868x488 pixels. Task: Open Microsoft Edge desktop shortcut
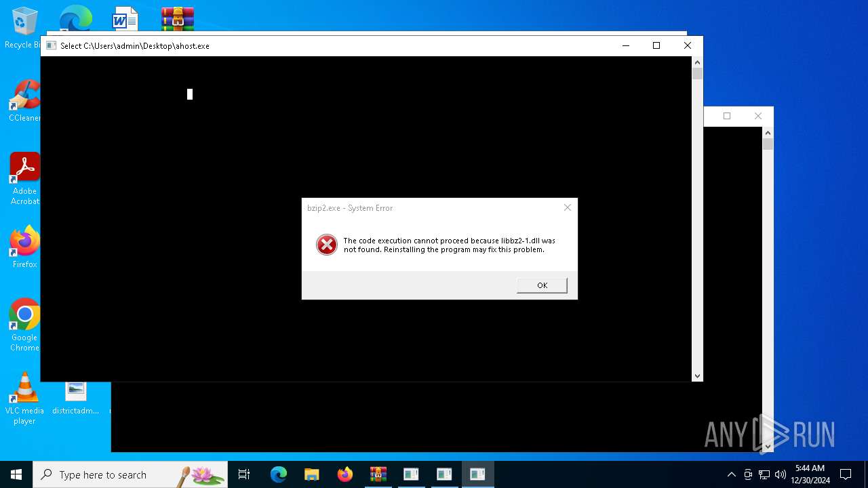point(75,18)
